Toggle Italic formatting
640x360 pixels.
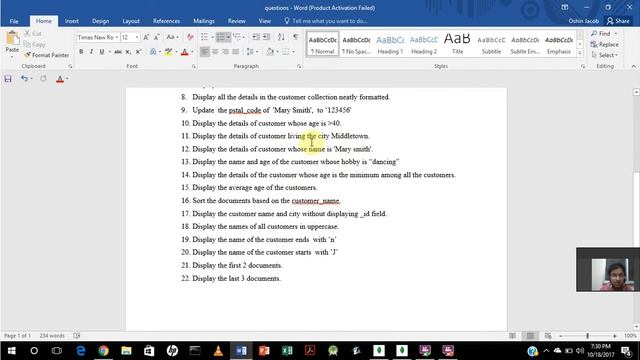click(x=91, y=52)
